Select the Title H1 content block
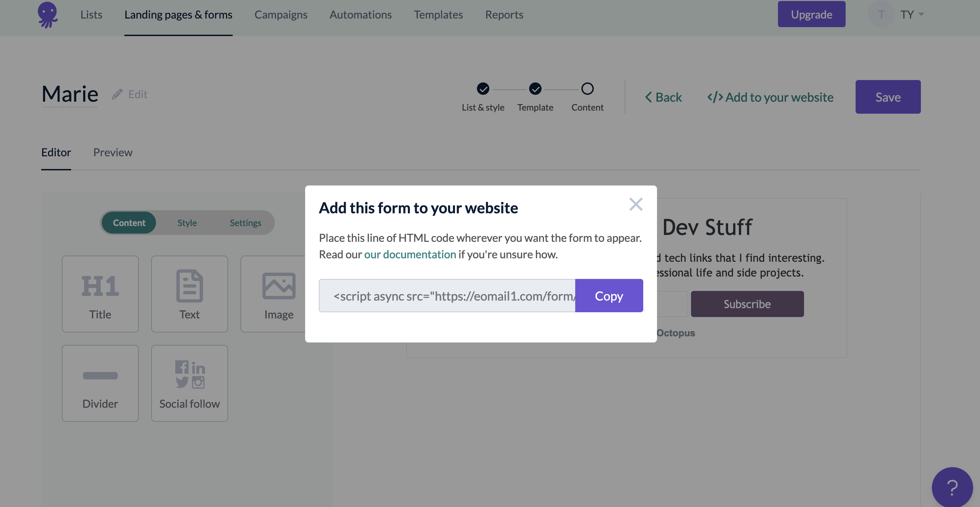This screenshot has width=980, height=507. 100,294
